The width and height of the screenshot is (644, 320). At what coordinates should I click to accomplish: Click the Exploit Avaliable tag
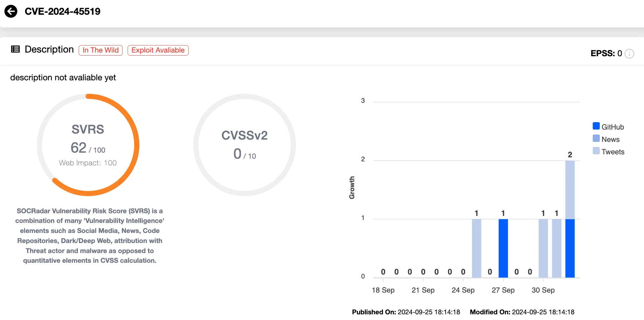(x=158, y=50)
